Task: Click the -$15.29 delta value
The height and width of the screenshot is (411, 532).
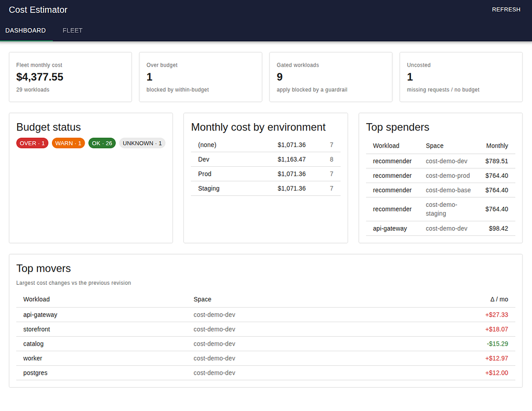Action: [497, 344]
